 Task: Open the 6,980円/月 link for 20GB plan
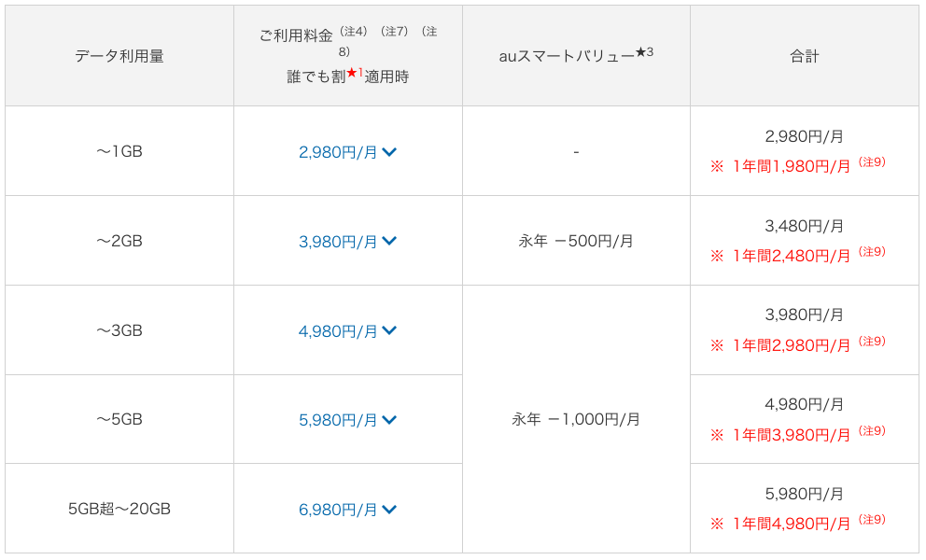tap(338, 510)
